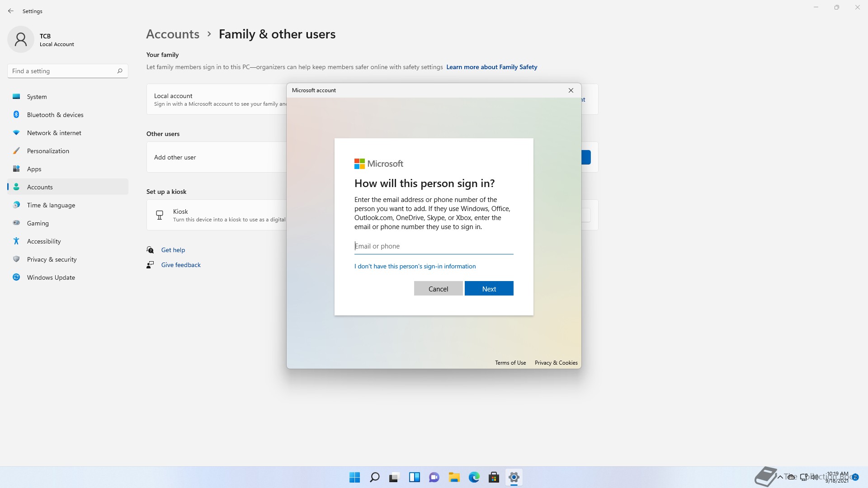Screen dimensions: 868x488
Task: Click the TCB user avatar picture
Action: pos(21,39)
